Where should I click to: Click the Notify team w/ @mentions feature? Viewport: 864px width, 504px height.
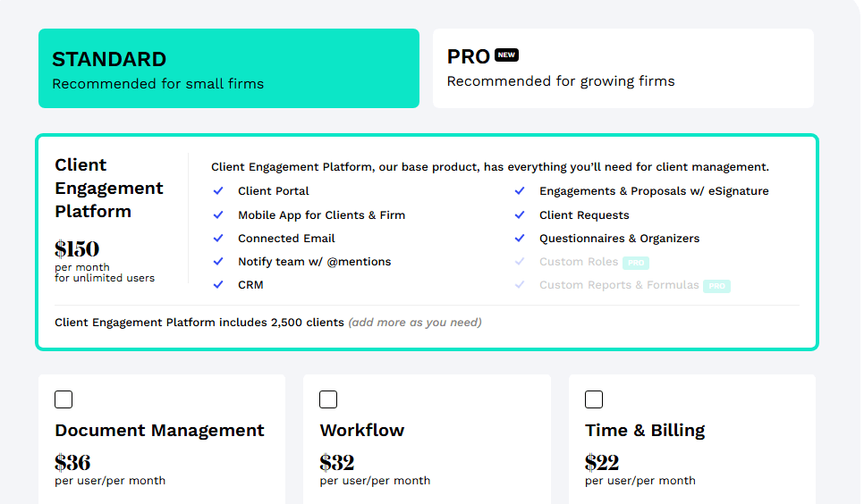(x=314, y=262)
